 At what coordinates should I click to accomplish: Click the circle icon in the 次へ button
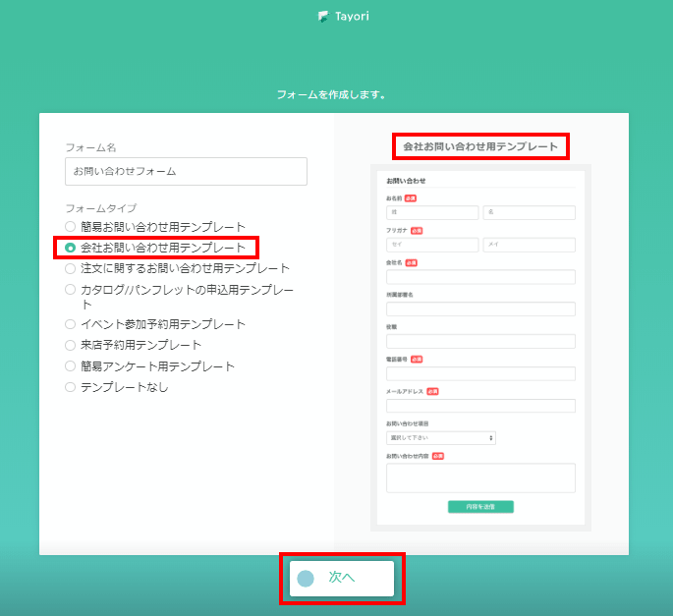[x=306, y=579]
